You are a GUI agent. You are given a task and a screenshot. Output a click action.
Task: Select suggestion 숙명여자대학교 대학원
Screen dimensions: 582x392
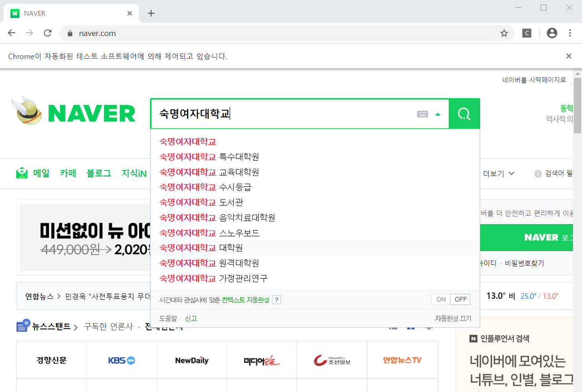coord(315,248)
